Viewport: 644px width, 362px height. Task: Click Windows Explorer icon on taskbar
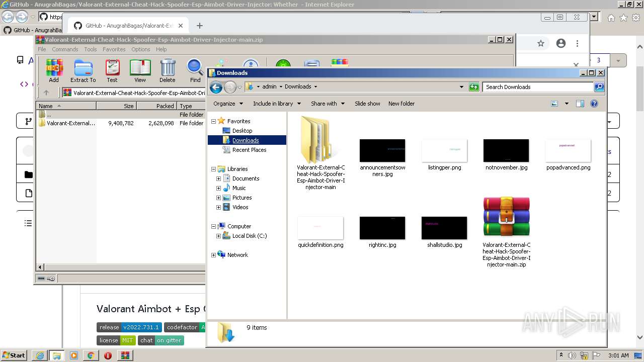tap(57, 355)
